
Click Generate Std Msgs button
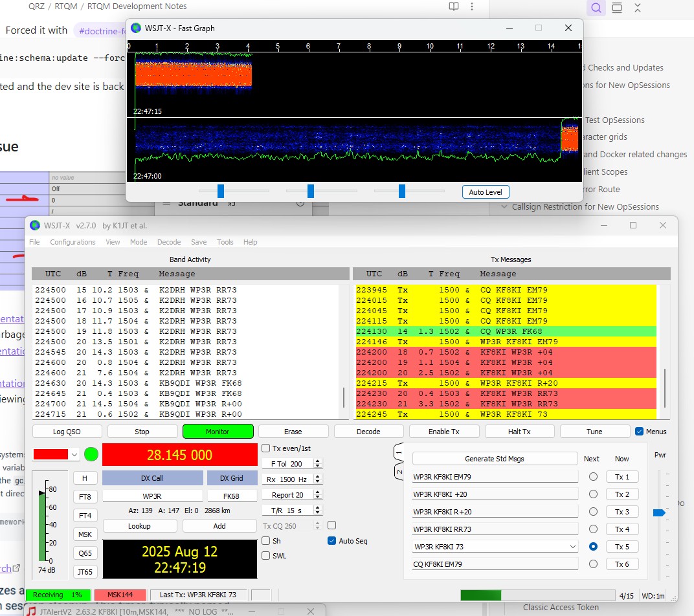click(495, 459)
